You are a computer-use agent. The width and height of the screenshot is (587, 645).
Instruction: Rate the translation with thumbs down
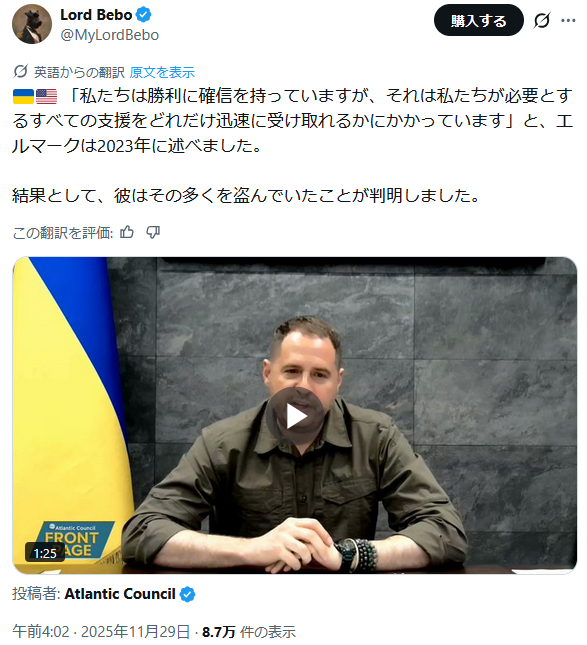pos(153,232)
